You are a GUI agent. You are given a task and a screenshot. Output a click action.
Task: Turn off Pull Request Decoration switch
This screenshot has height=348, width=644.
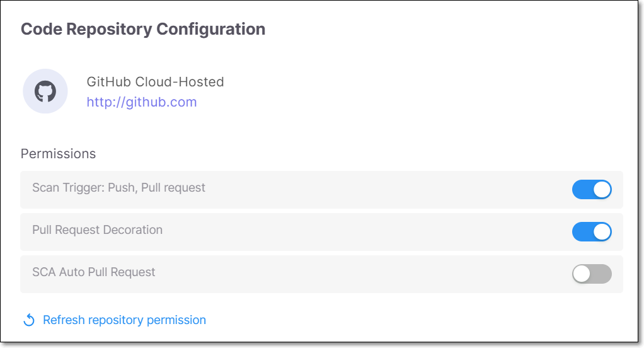point(592,232)
